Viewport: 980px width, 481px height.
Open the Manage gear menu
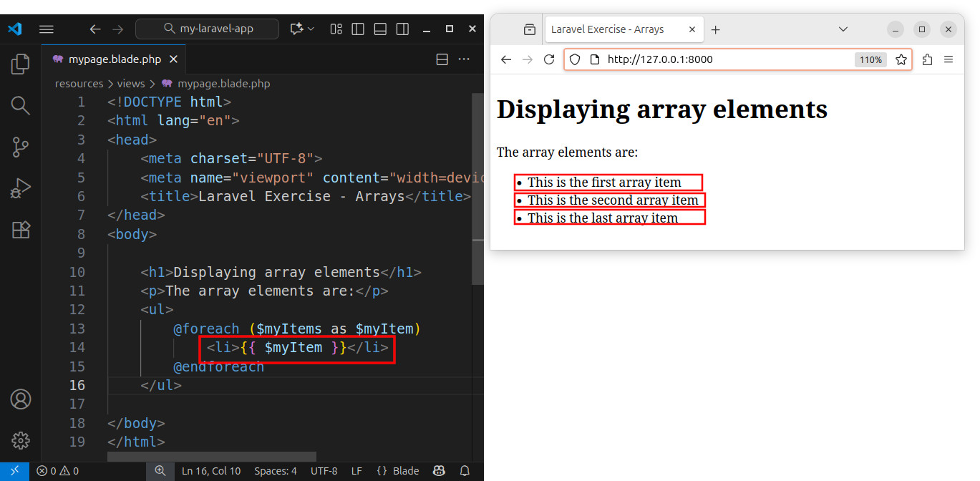point(20,440)
